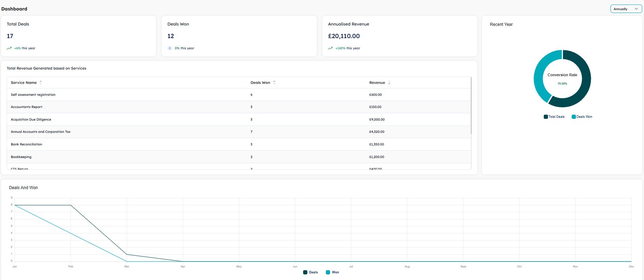Click the Recent Year card title
The image size is (644, 280).
point(501,24)
